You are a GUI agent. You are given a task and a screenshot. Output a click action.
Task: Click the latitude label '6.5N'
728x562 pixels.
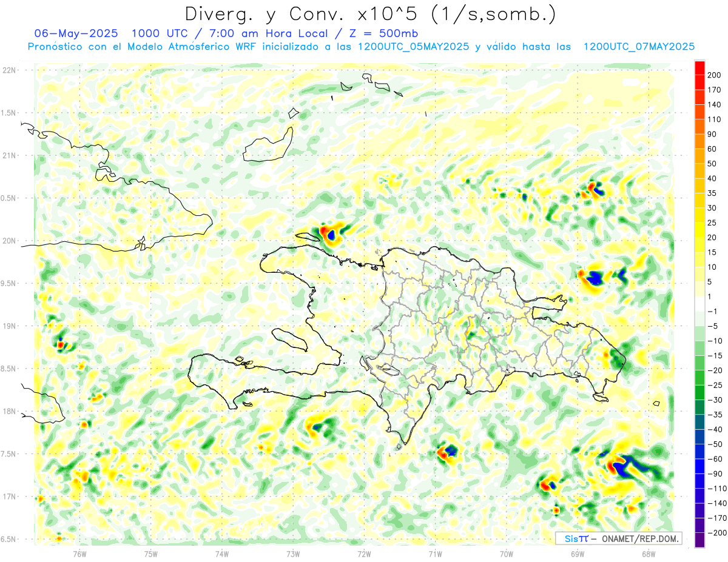point(9,539)
